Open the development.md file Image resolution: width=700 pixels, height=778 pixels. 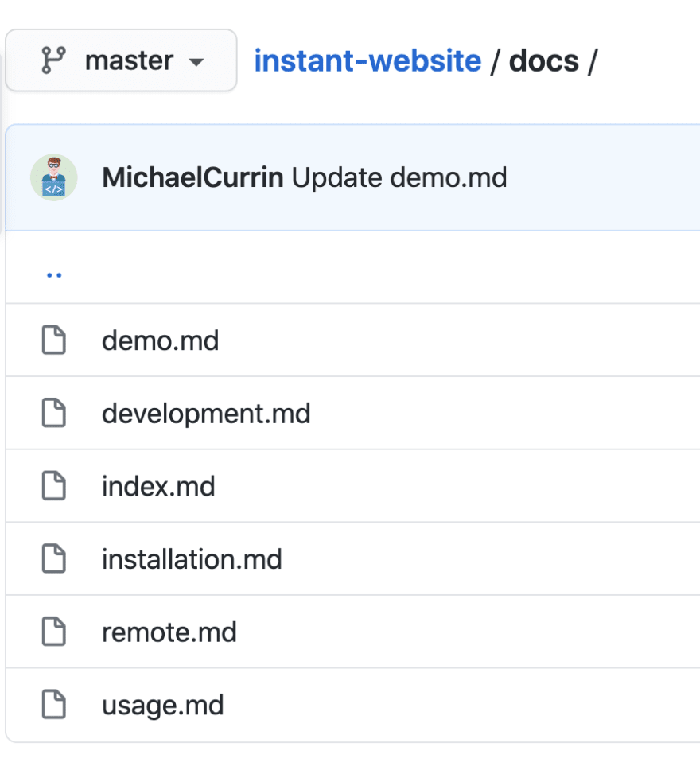pos(206,414)
